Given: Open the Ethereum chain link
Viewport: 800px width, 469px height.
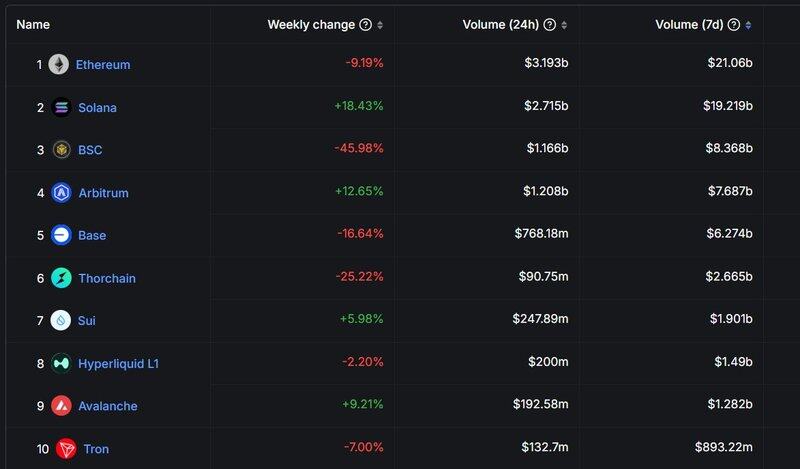Looking at the screenshot, I should coord(103,64).
